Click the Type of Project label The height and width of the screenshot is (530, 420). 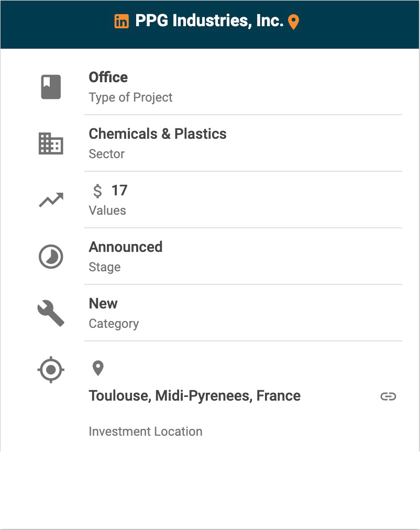point(130,97)
